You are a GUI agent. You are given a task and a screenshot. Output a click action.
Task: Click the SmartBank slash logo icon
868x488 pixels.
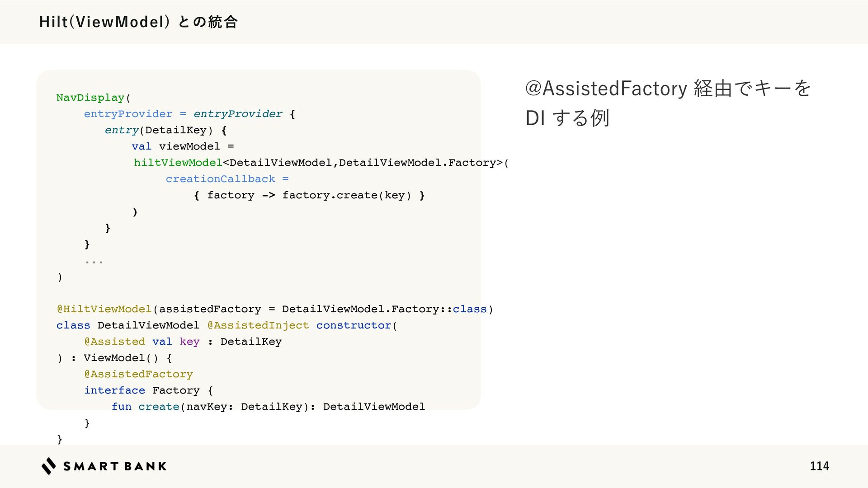tap(49, 466)
